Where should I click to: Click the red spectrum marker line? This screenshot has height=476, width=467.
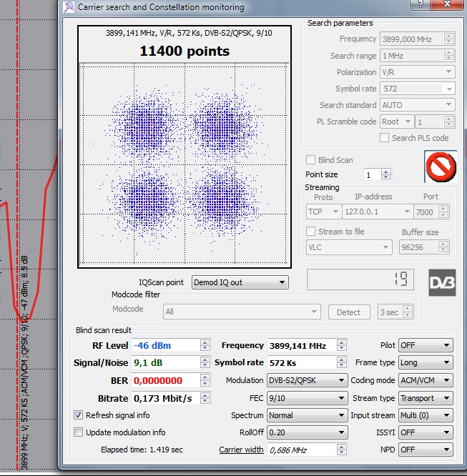tap(18, 237)
